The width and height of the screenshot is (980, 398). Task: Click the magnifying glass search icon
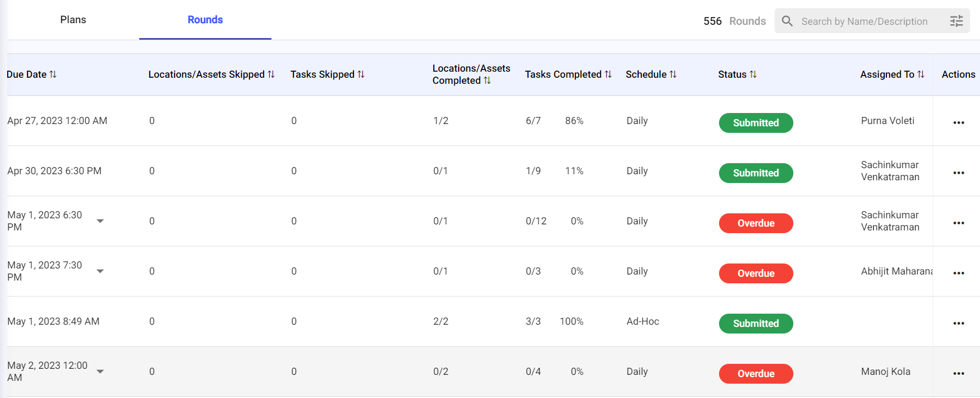(787, 21)
